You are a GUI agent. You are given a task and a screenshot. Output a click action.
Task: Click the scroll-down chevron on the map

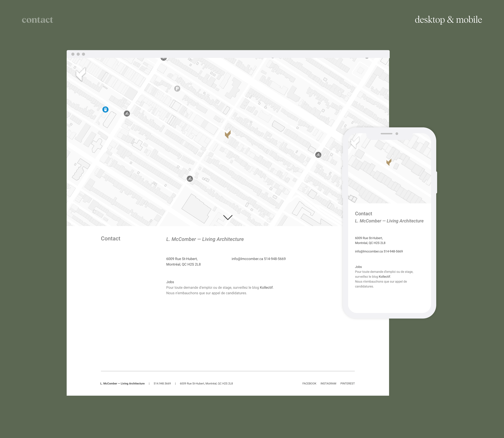pyautogui.click(x=228, y=217)
